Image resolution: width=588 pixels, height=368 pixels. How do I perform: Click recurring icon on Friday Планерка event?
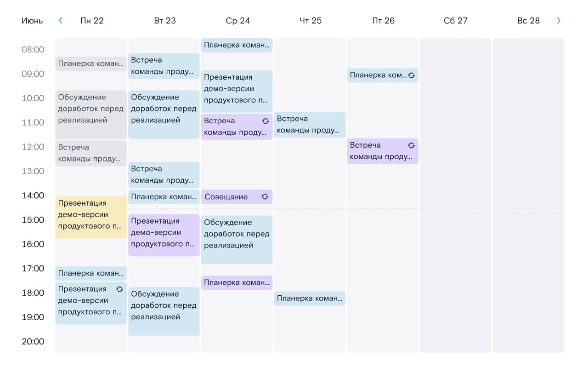411,75
